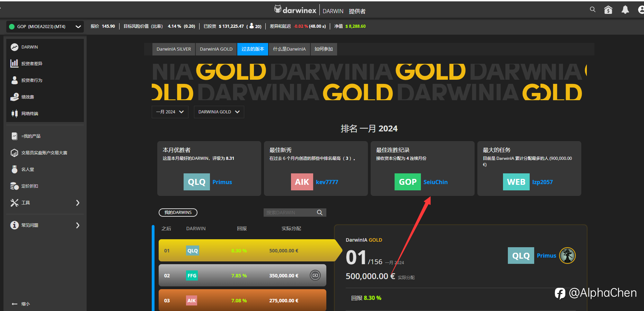Image resolution: width=644 pixels, height=311 pixels.
Task: Click the 275,000.00 € allocation
Action: (284, 301)
